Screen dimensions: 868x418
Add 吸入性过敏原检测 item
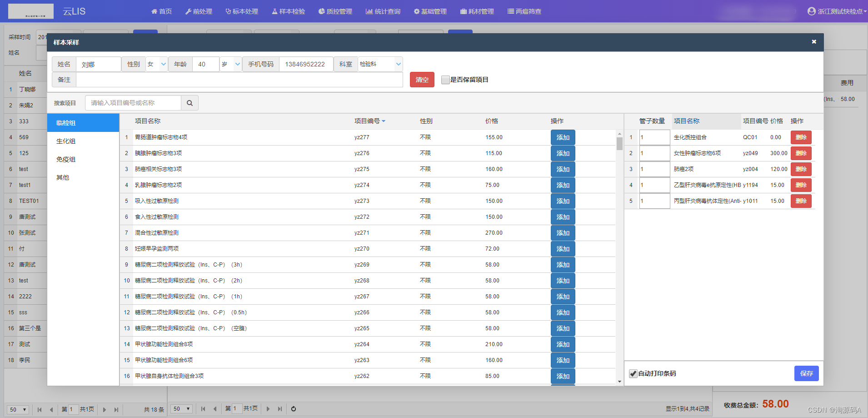click(563, 201)
